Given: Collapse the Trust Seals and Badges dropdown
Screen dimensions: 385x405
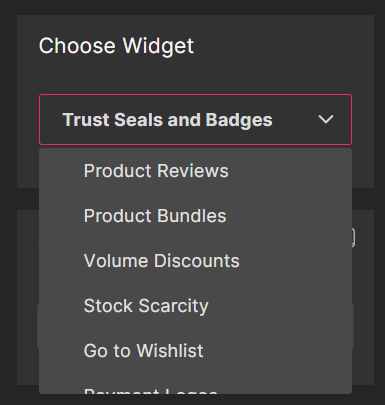Looking at the screenshot, I should pos(195,119).
